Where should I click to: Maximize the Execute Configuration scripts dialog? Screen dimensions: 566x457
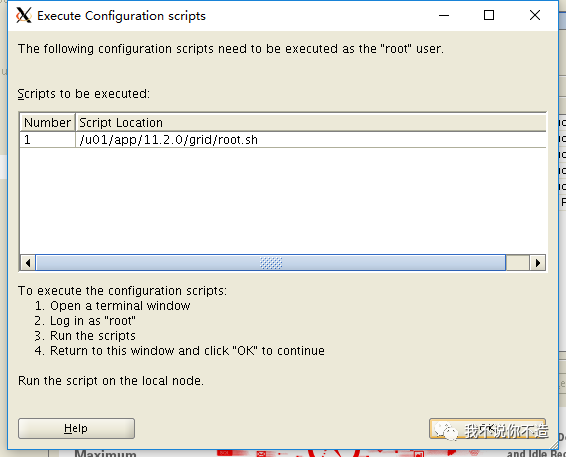click(x=489, y=16)
